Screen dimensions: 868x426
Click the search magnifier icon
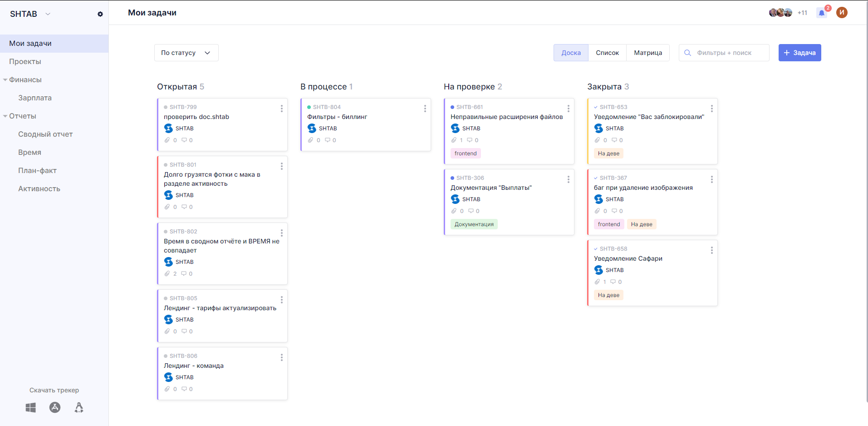pyautogui.click(x=688, y=53)
